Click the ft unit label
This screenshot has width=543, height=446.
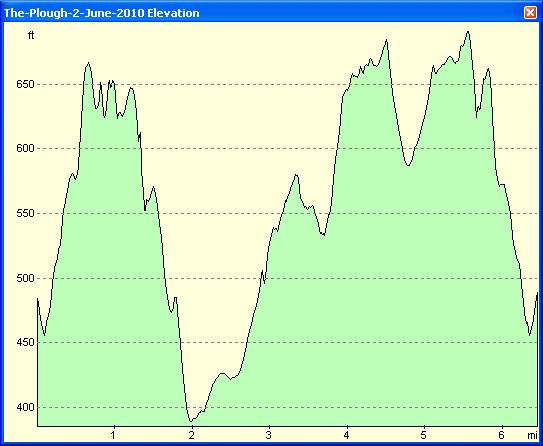tap(31, 35)
